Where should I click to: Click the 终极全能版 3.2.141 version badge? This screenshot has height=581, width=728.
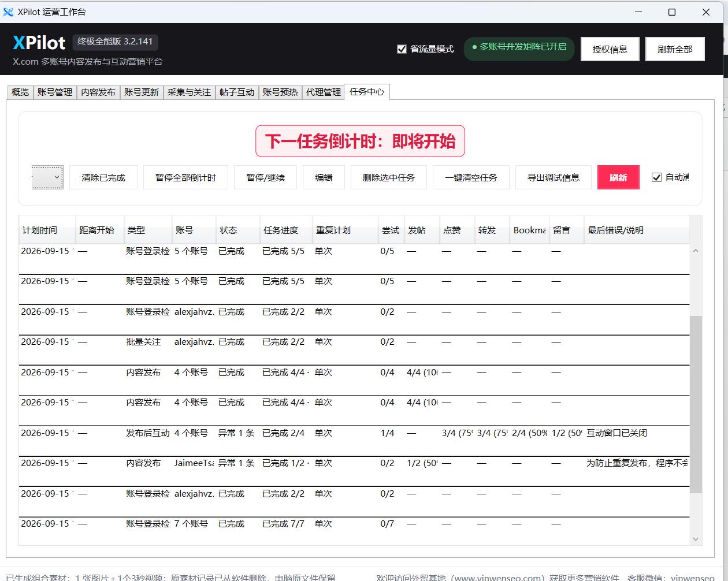115,42
